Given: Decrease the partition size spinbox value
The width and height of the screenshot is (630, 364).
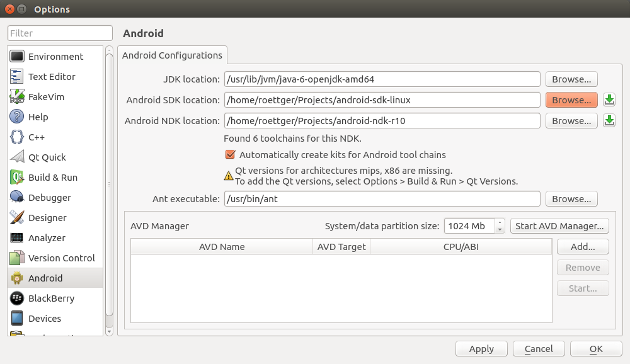Looking at the screenshot, I should click(x=500, y=229).
